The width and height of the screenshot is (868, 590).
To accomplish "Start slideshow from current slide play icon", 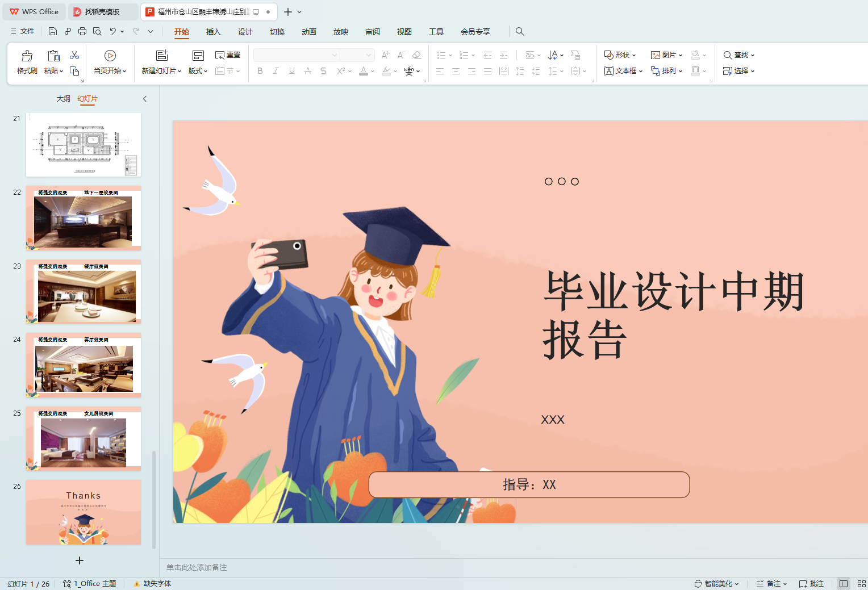I will (x=110, y=56).
